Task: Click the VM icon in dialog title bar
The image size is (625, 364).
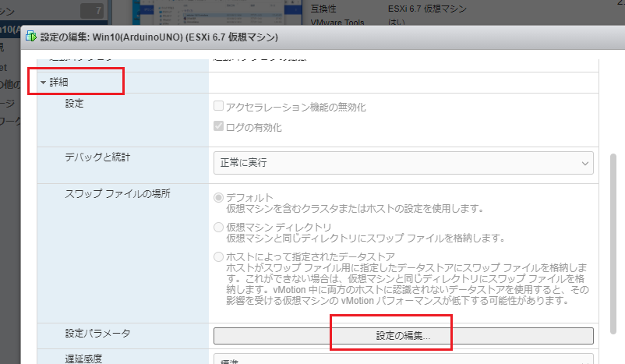Action: click(x=31, y=37)
